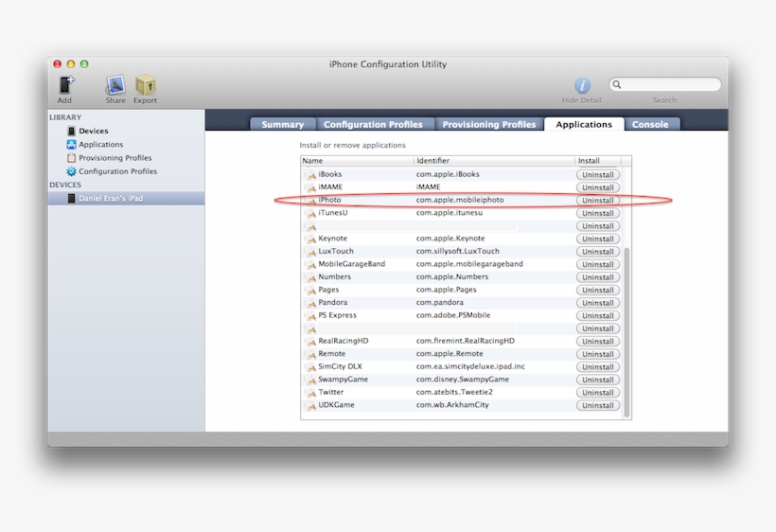Click the app icon beside Numbers
Viewport: 776px width, 532px height.
point(310,277)
